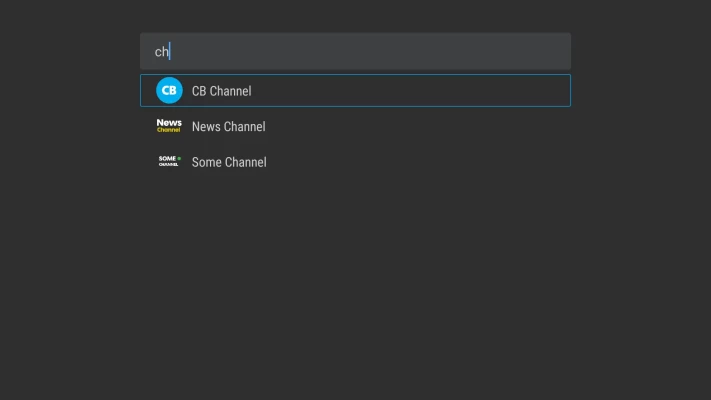Tap the yellow-and-white News logo
The width and height of the screenshot is (711, 400).
click(169, 126)
